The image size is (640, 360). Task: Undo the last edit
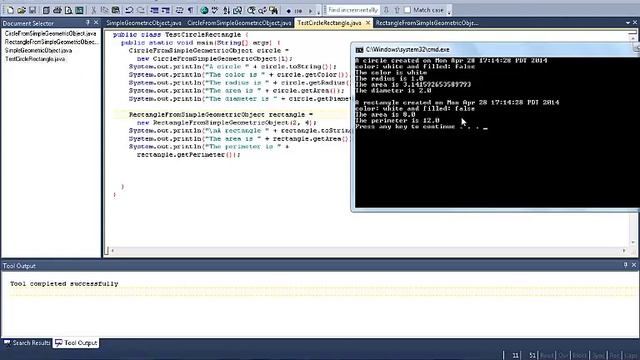pos(129,10)
